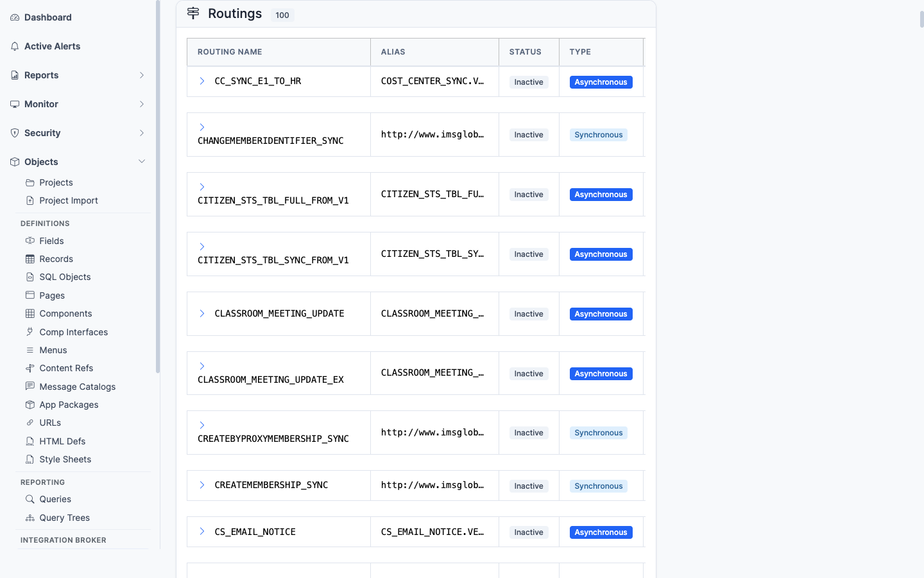Click the Queries magnifier icon
Image resolution: width=924 pixels, height=578 pixels.
(x=30, y=499)
